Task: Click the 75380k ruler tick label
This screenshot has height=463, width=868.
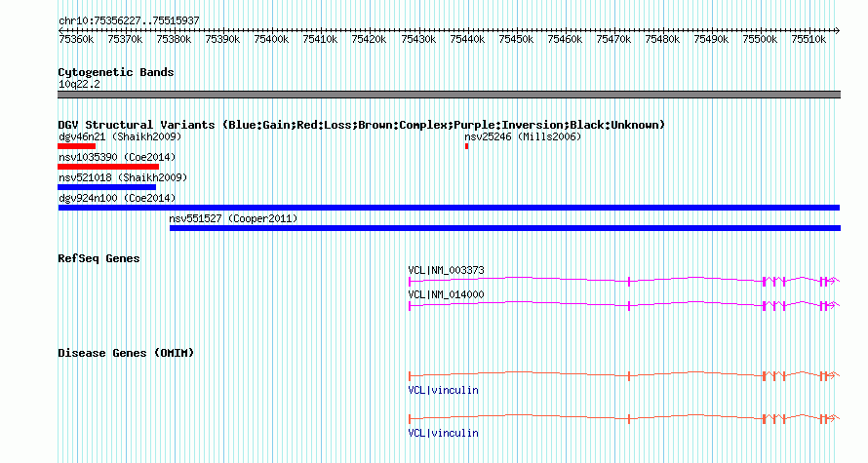Action: click(x=174, y=39)
